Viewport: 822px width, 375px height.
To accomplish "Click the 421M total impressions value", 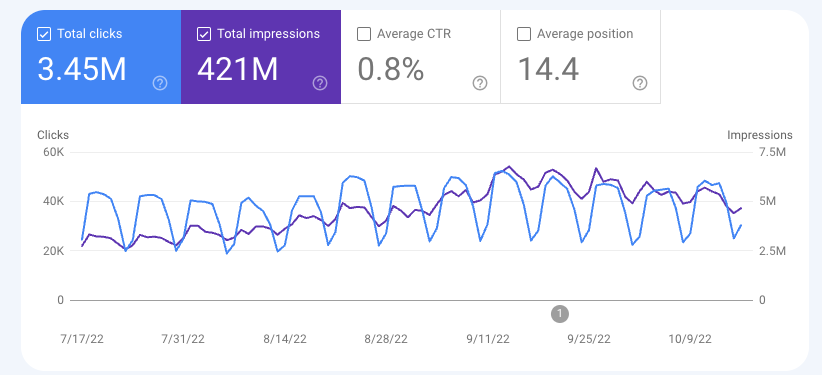I will [237, 70].
